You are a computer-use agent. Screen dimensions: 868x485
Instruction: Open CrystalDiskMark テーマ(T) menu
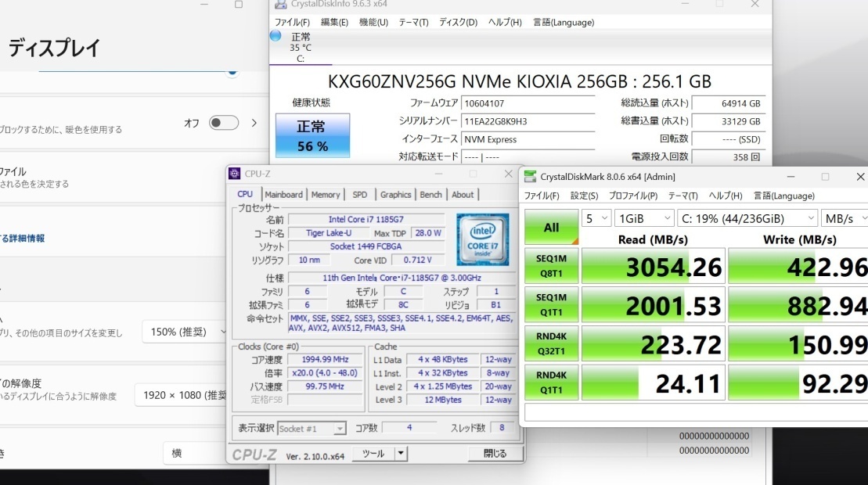[683, 196]
